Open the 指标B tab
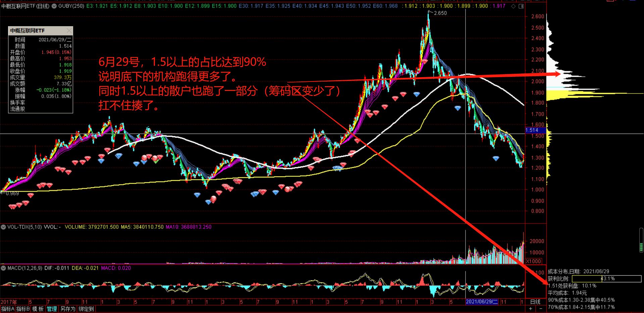 point(23,309)
